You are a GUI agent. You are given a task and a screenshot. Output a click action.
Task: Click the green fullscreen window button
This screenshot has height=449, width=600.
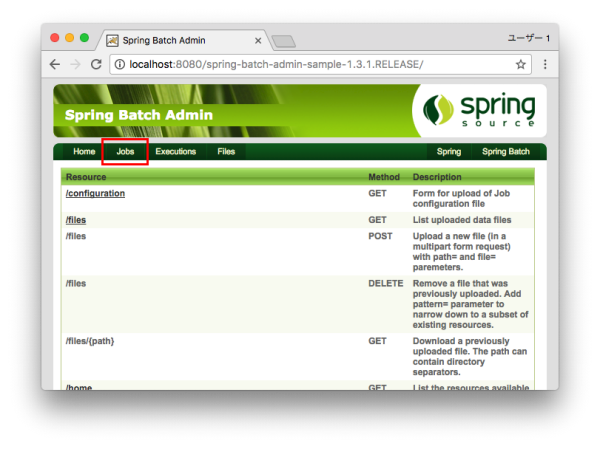(85, 38)
